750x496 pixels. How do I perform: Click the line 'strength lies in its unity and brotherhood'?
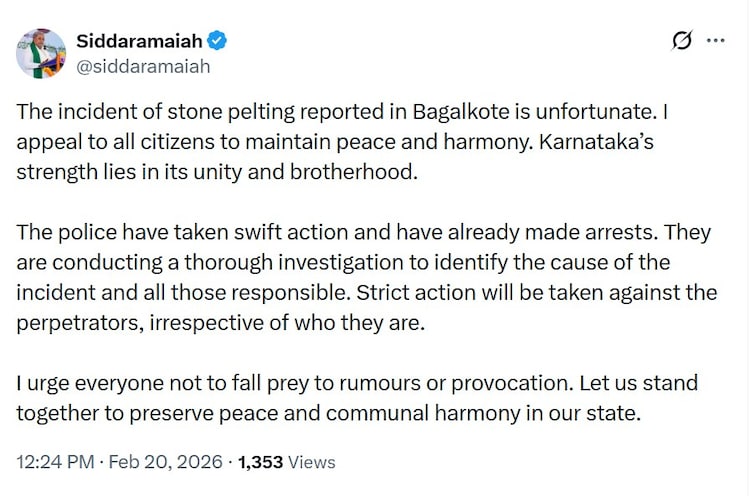coord(217,173)
